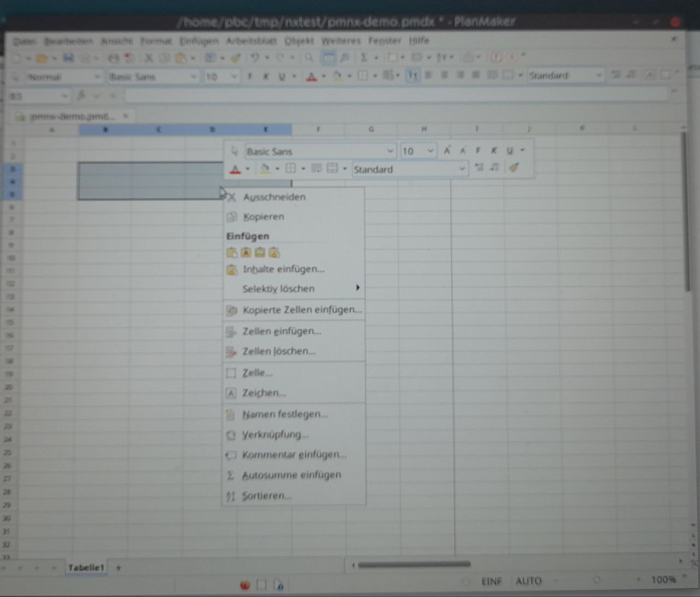Toggle EINF insert mode in status bar
Screen dimensions: 700x597
tap(491, 581)
